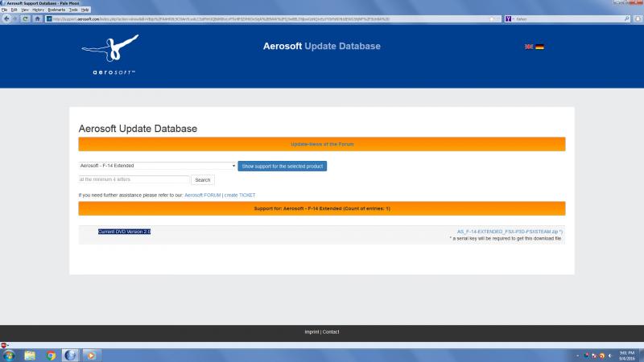This screenshot has height=362, width=644.
Task: Click the serial key required note text
Action: pos(506,238)
